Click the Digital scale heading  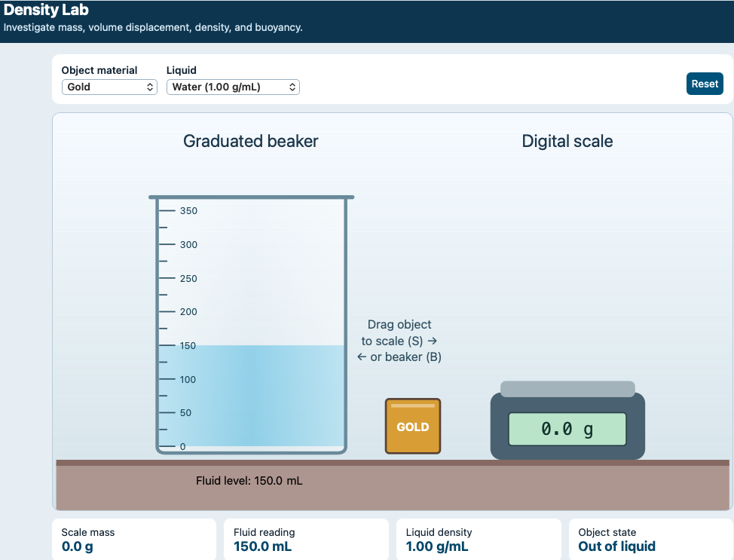567,141
